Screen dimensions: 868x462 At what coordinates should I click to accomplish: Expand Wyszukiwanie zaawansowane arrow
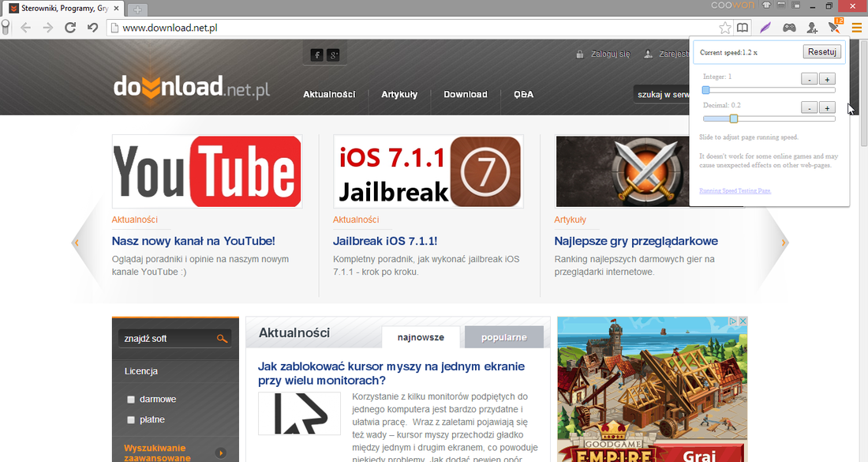(221, 453)
